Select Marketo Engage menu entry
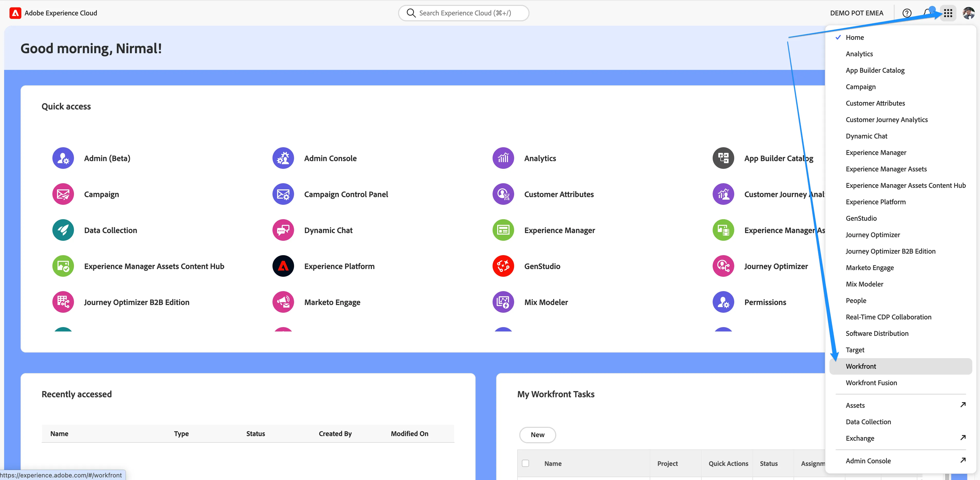Image resolution: width=980 pixels, height=480 pixels. (x=900, y=267)
